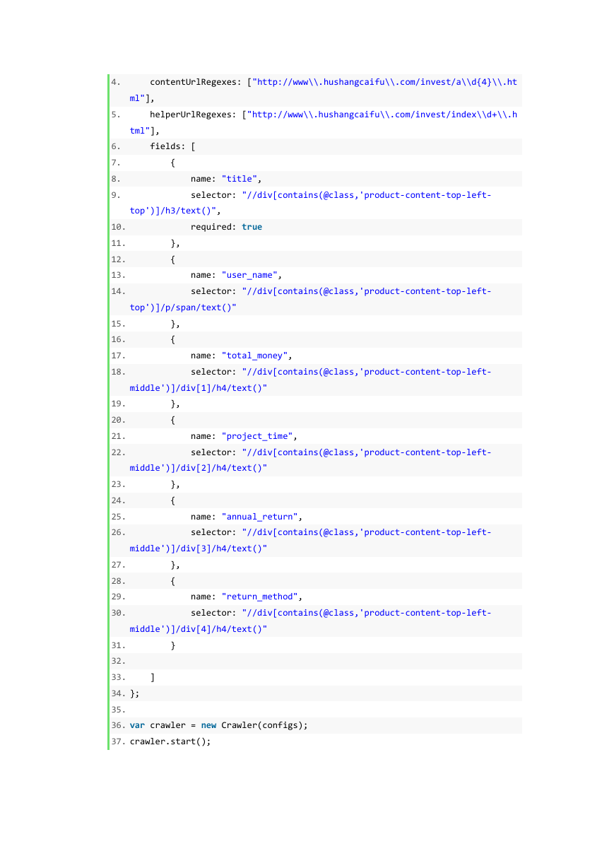Click the "project_time" name value
The image size is (614, 868).
coord(257,436)
